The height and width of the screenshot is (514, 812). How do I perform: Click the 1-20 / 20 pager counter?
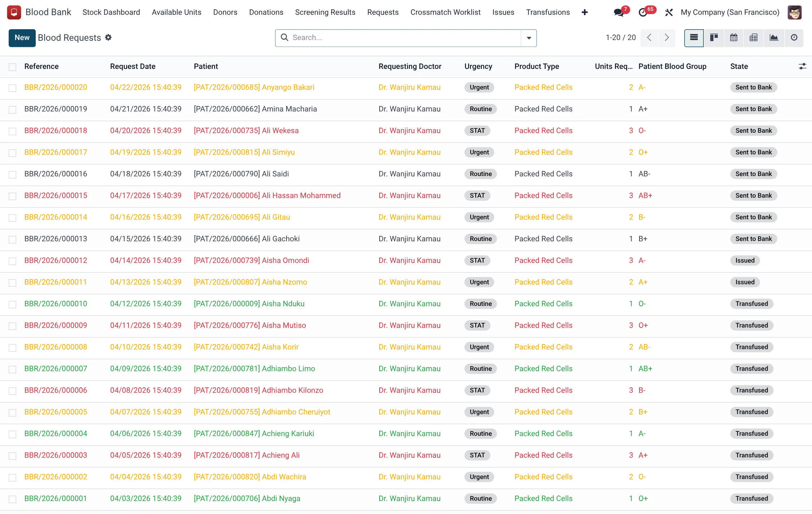click(621, 38)
